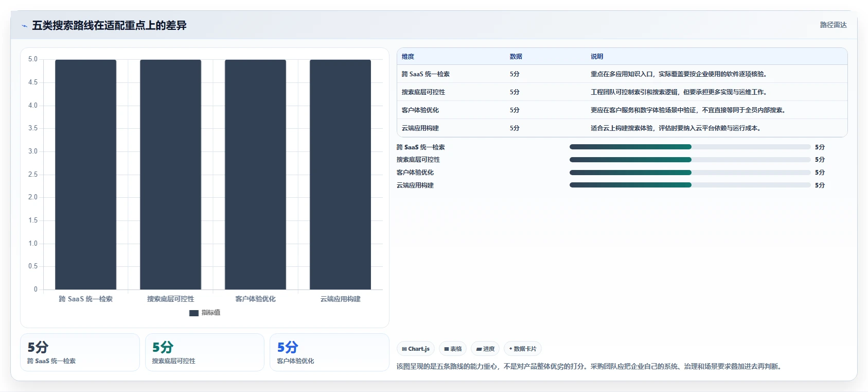Viewport: 868px width, 392px height.
Task: Click the 云端应用构建 chart bar
Action: pyautogui.click(x=341, y=175)
